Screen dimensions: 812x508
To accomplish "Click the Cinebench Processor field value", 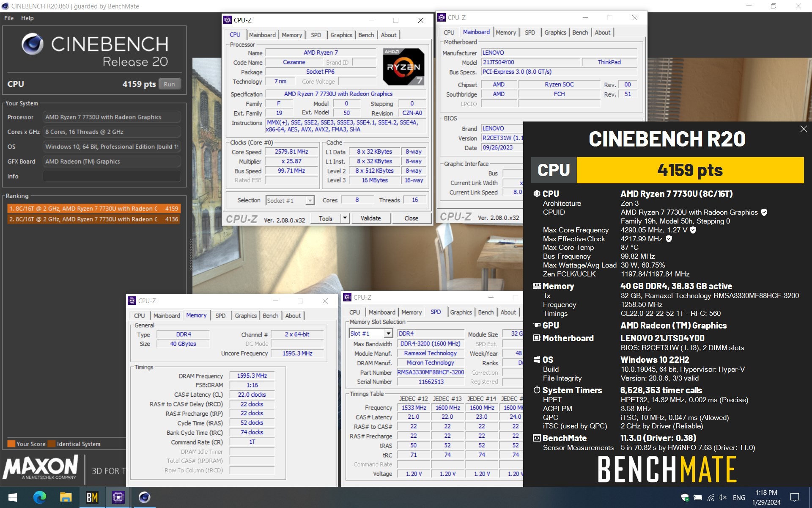I will (112, 117).
